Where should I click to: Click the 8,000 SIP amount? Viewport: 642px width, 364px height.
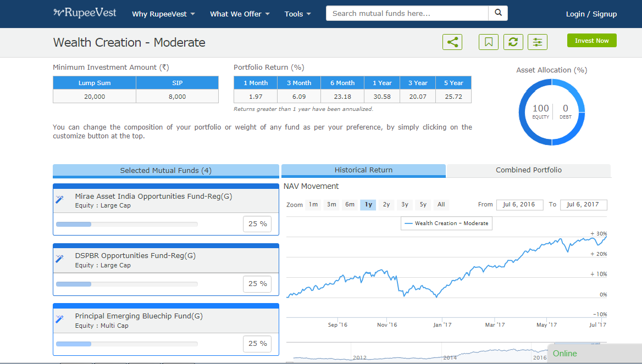pos(178,97)
